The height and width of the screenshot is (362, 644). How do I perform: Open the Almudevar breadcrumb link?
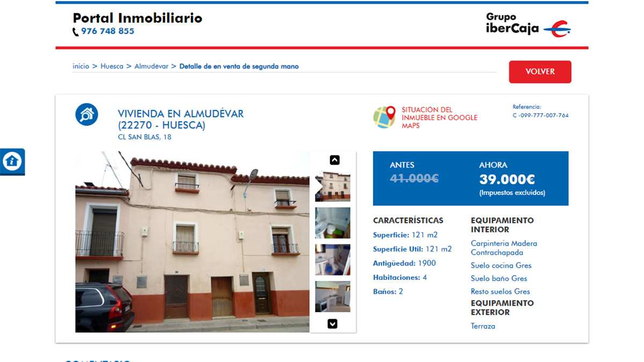click(151, 67)
